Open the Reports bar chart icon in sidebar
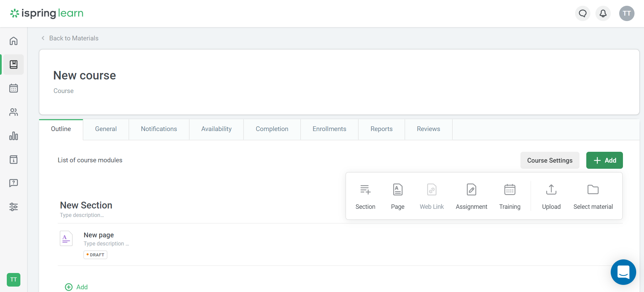Image resolution: width=644 pixels, height=292 pixels. click(x=14, y=136)
